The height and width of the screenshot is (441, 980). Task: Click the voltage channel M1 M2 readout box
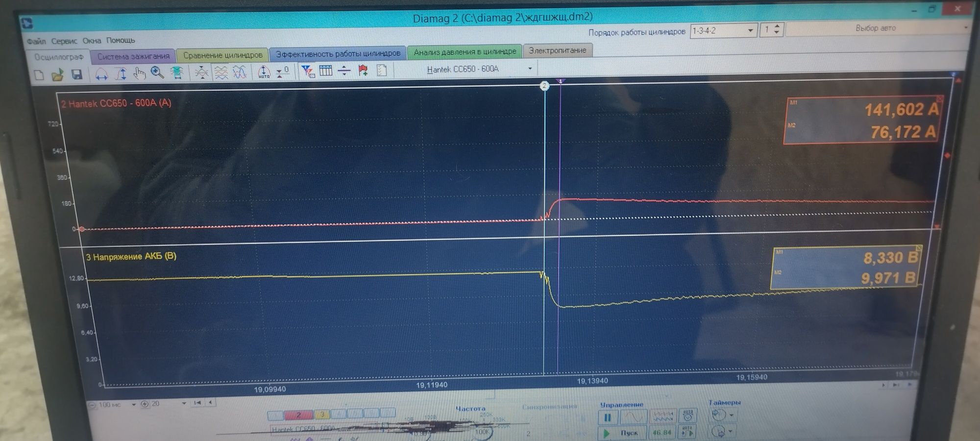click(846, 268)
